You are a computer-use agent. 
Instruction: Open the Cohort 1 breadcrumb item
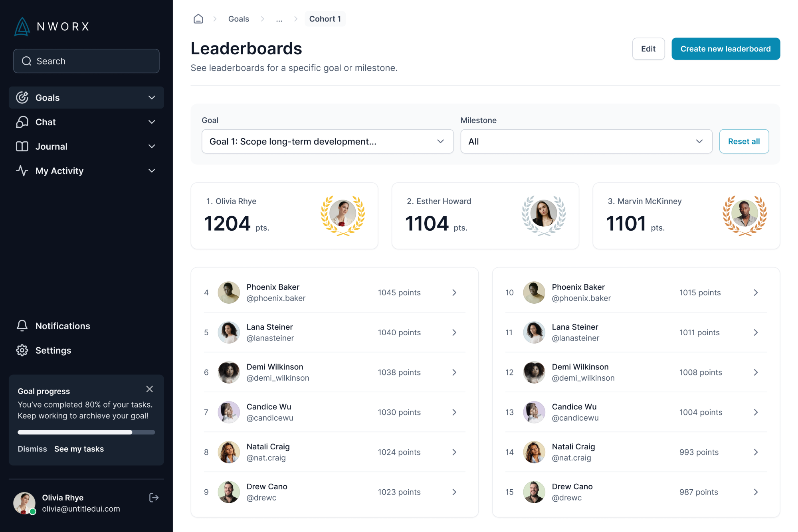(325, 18)
